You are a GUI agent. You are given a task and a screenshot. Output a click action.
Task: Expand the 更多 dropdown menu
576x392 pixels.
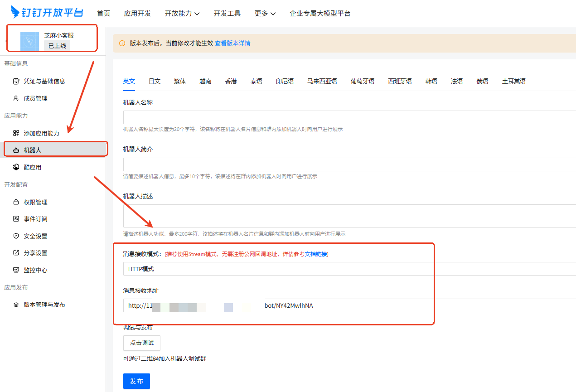coord(265,13)
